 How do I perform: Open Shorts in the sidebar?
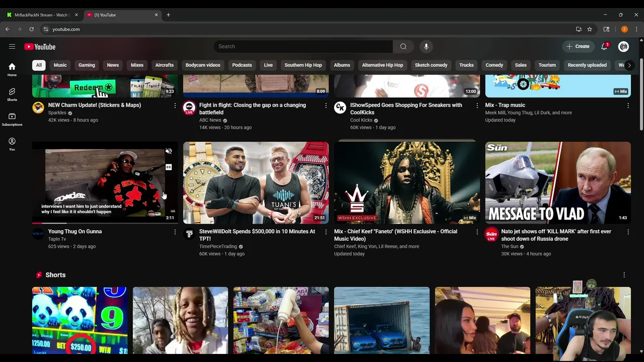pyautogui.click(x=12, y=94)
